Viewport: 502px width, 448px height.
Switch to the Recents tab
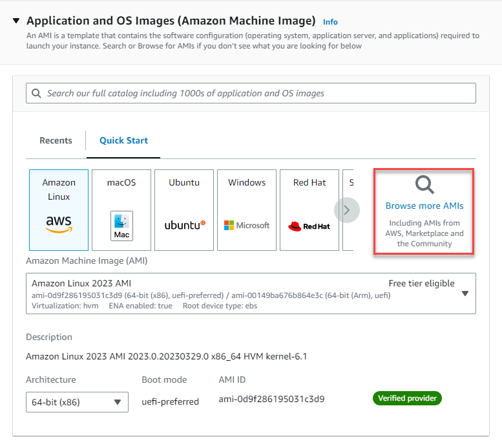click(x=56, y=140)
